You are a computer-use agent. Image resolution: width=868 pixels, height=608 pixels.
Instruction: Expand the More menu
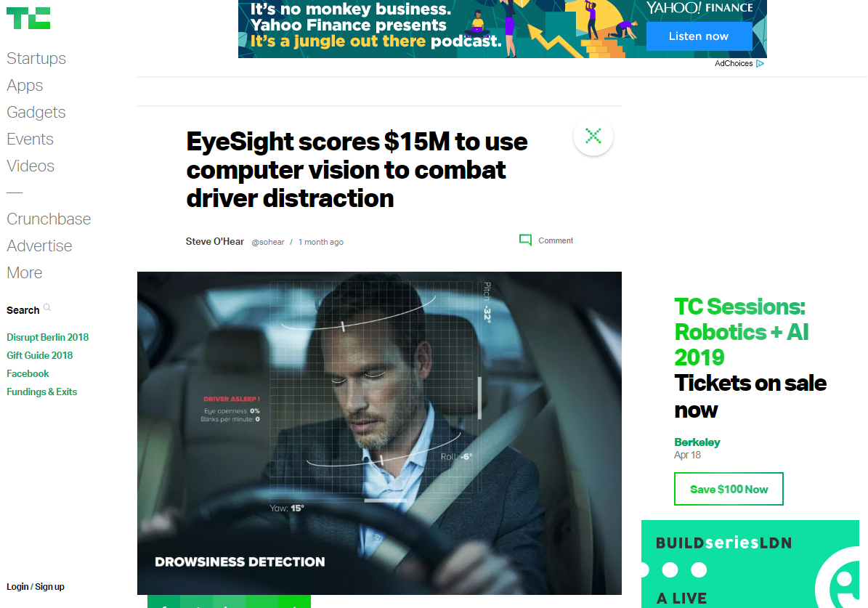25,273
